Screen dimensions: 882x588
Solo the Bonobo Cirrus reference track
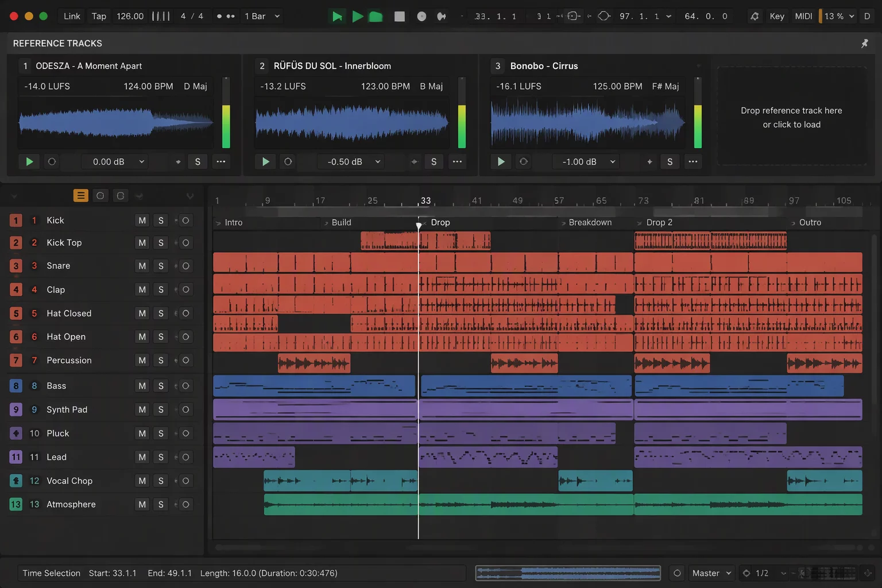coord(670,162)
